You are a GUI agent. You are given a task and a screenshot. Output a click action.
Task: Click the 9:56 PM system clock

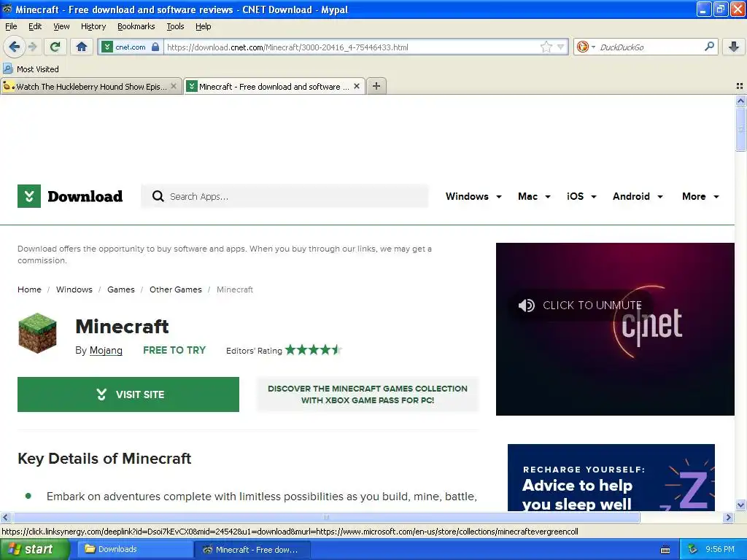[720, 550]
